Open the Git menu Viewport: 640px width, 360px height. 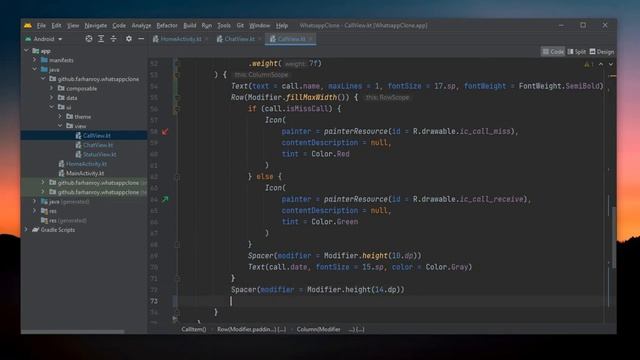[x=240, y=25]
